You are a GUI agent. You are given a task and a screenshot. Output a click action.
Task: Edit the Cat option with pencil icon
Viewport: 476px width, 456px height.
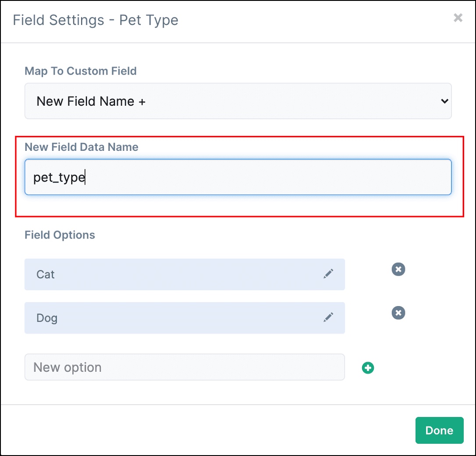[x=328, y=274]
